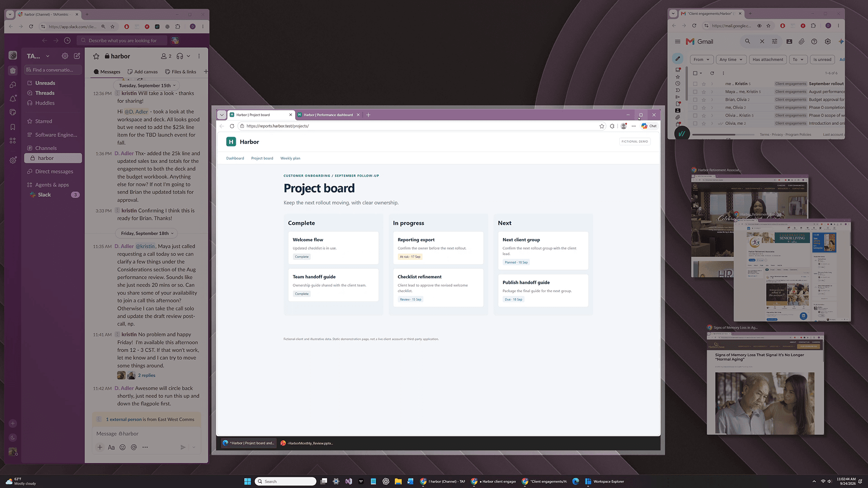Click the Slack search field 'Describe what you are looking for'

[x=122, y=41]
